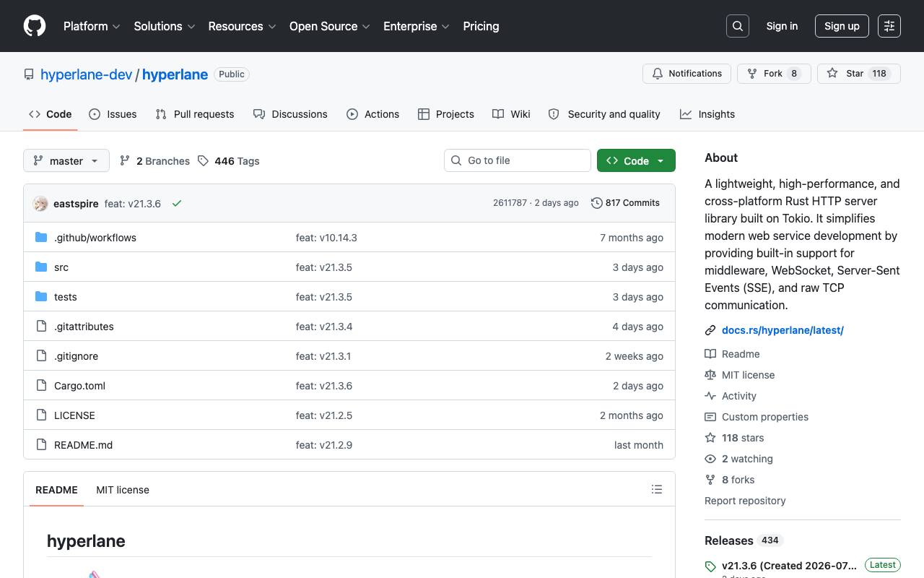Screen dimensions: 924x578
Task: Expand the Open Source menu
Action: click(x=330, y=26)
